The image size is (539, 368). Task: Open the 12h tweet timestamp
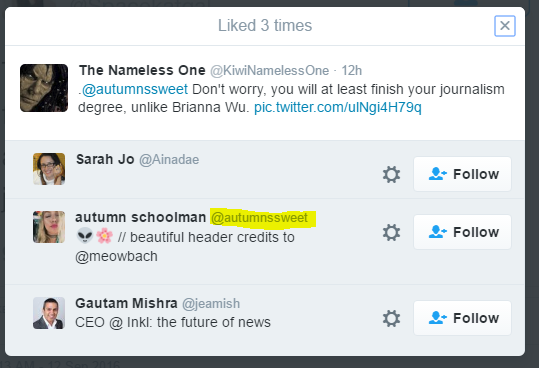(x=351, y=71)
